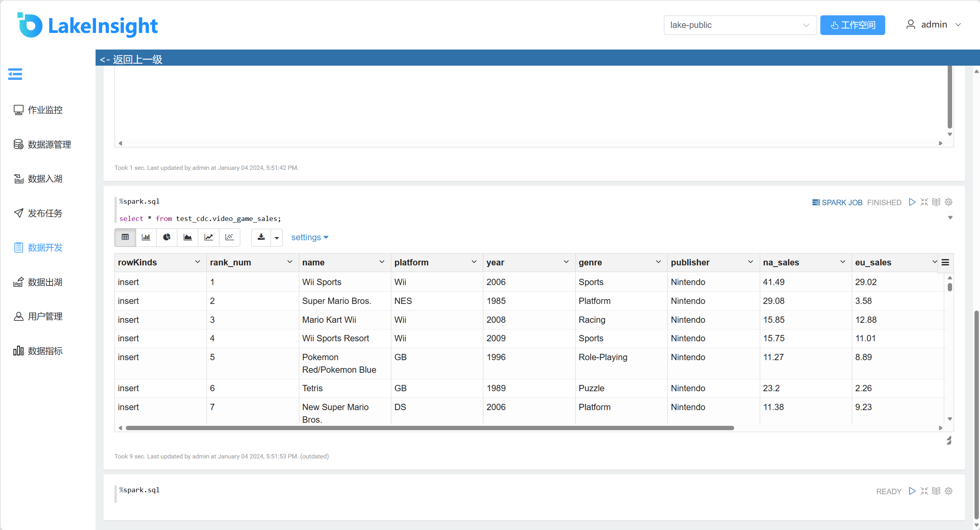The width and height of the screenshot is (980, 530).
Task: Open na_sales column menu
Action: [x=843, y=262]
